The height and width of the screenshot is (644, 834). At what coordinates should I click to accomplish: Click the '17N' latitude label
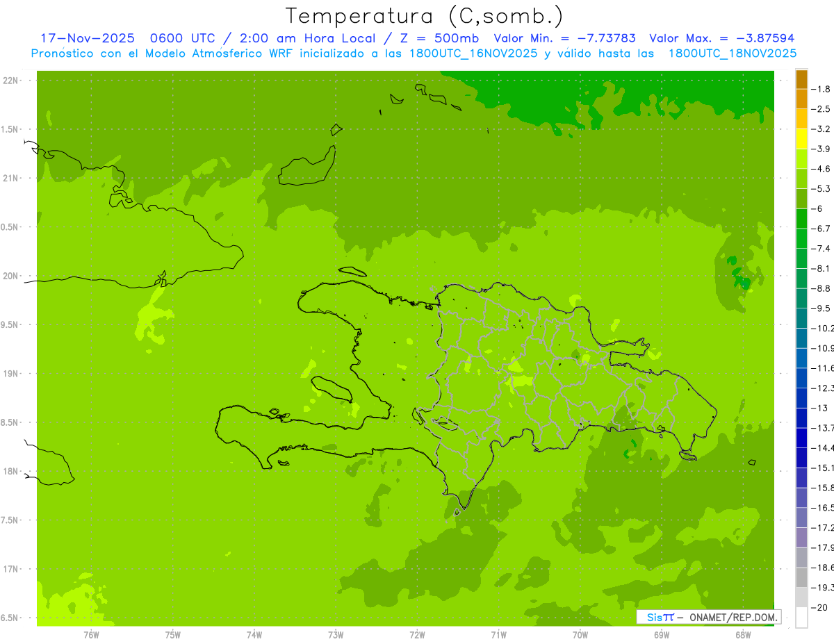click(x=10, y=569)
